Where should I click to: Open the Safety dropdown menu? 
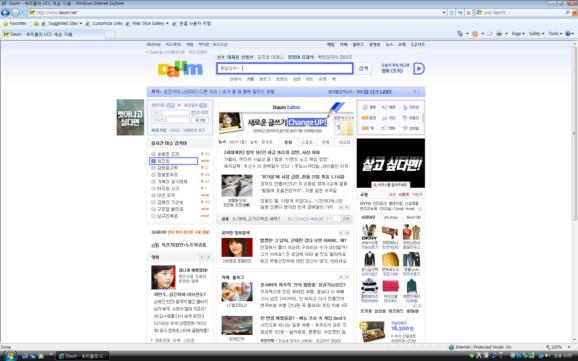point(536,34)
